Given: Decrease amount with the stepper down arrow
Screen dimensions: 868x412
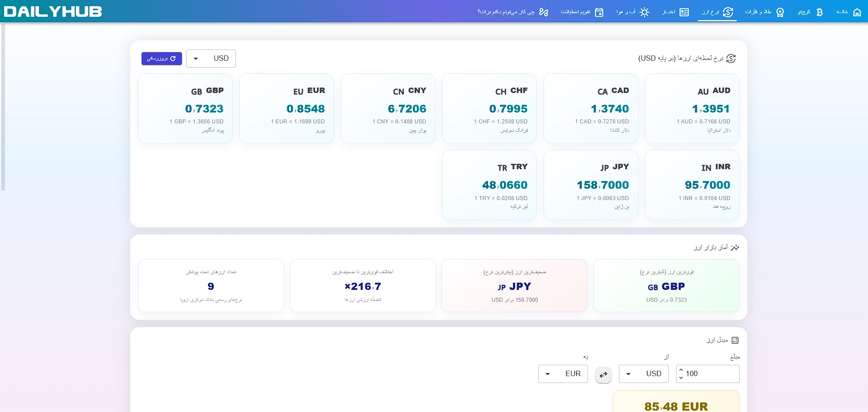Looking at the screenshot, I should pos(681,378).
